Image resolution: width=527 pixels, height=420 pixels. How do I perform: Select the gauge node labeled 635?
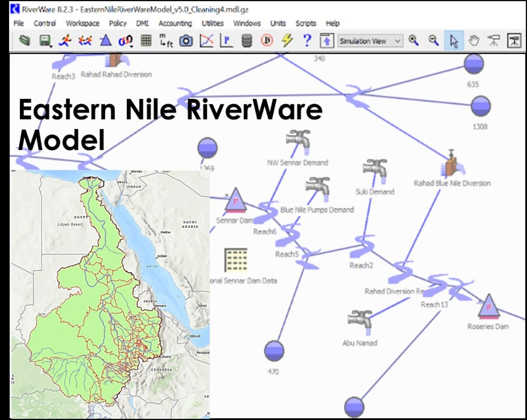[474, 64]
